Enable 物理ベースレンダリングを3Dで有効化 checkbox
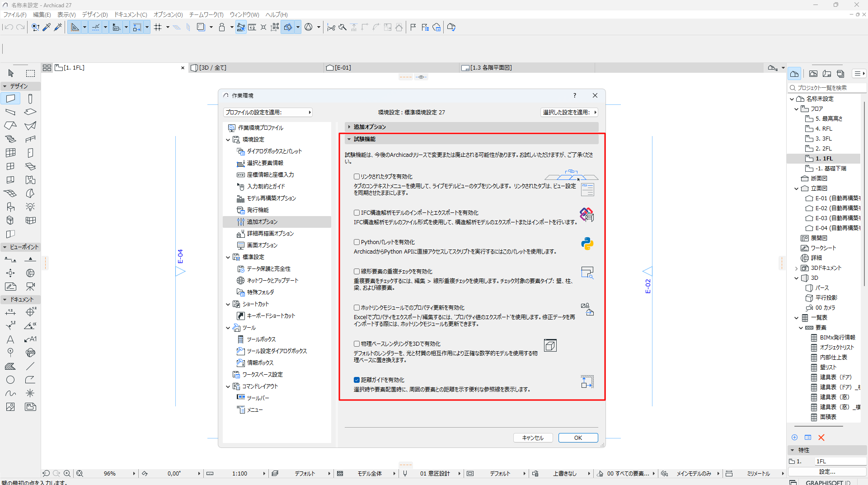This screenshot has width=868, height=485. (x=357, y=344)
